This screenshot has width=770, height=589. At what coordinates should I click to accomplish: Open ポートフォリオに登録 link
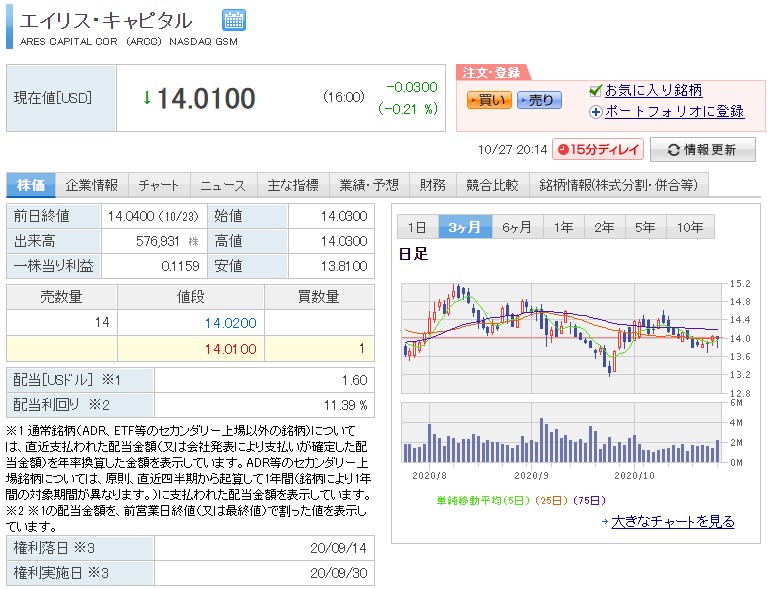[674, 112]
